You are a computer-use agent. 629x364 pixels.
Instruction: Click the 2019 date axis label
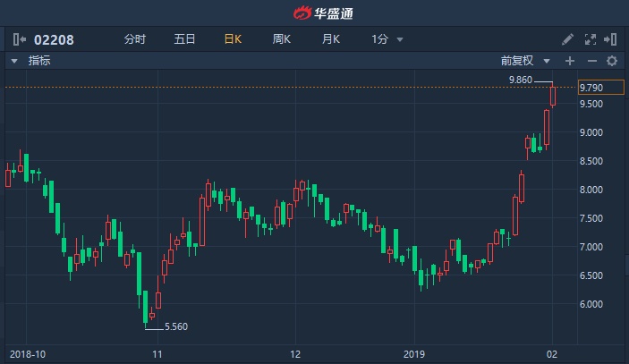pos(414,354)
